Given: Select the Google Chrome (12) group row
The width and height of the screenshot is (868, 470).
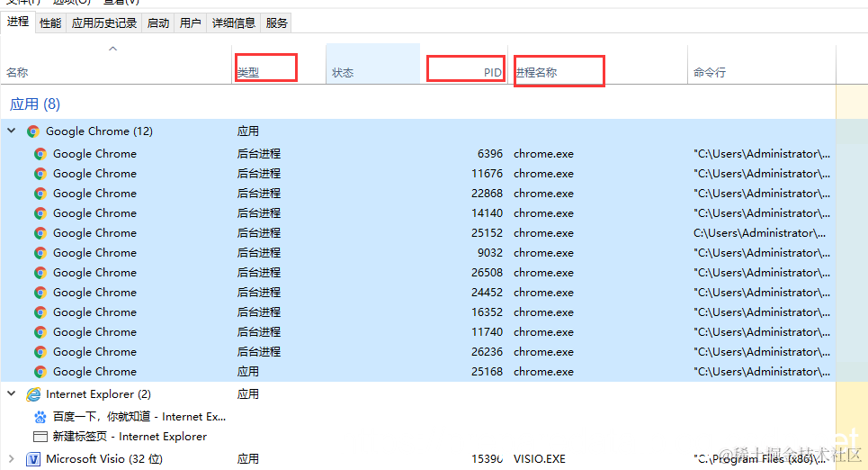Looking at the screenshot, I should click(418, 131).
